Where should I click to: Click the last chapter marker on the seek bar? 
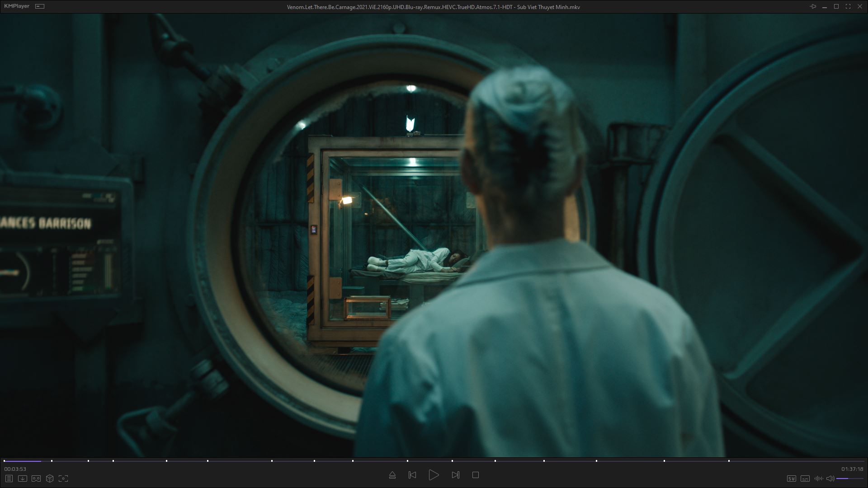(729, 461)
